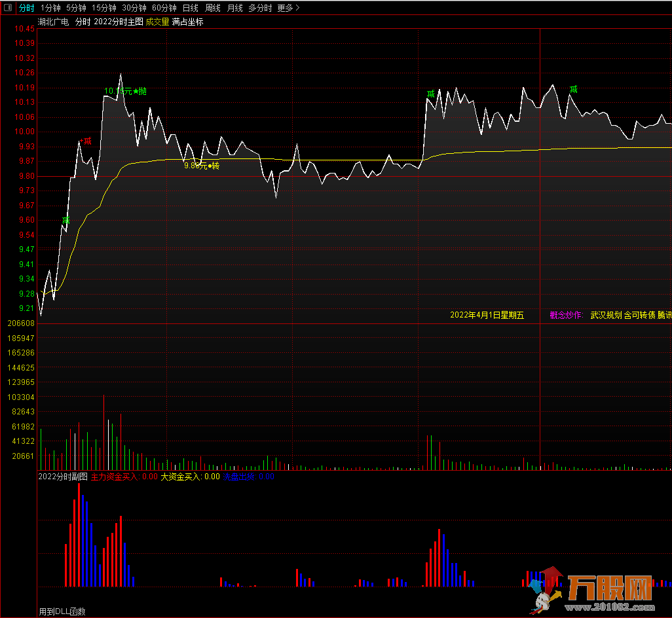672x618 pixels.
Task: Click the tallest red volume bar
Action: [103, 433]
